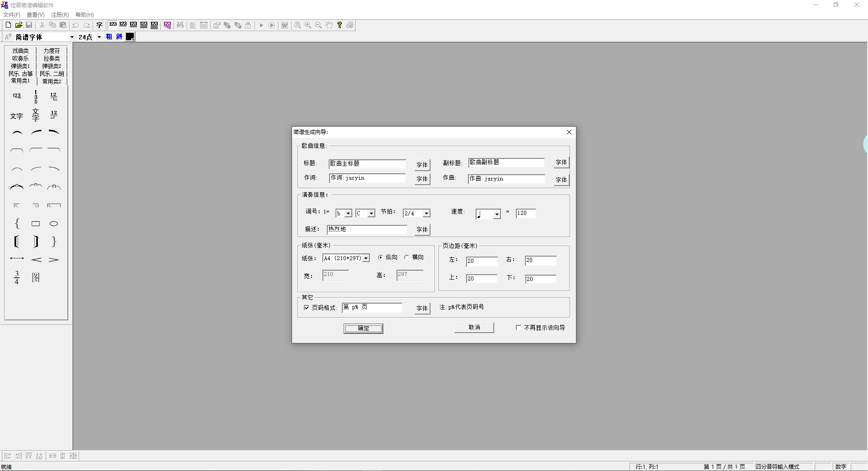Open the 节拍 2/4 time signature dropdown

click(426, 214)
